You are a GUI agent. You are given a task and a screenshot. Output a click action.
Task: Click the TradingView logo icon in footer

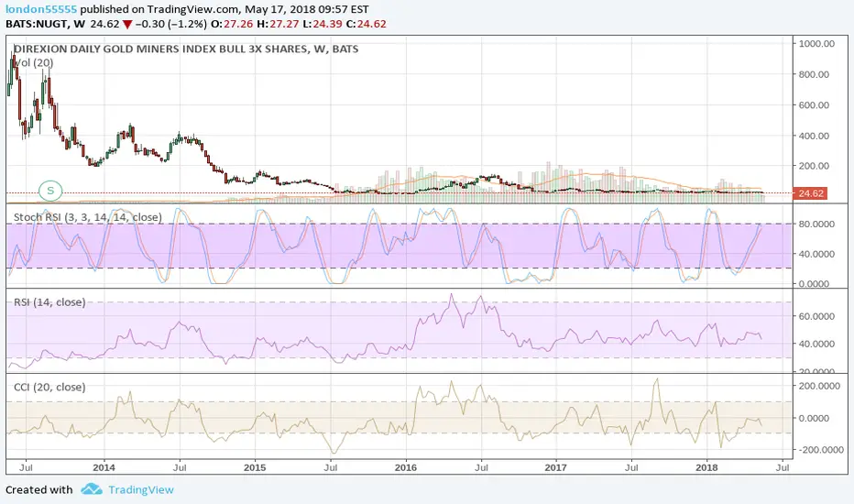(92, 489)
